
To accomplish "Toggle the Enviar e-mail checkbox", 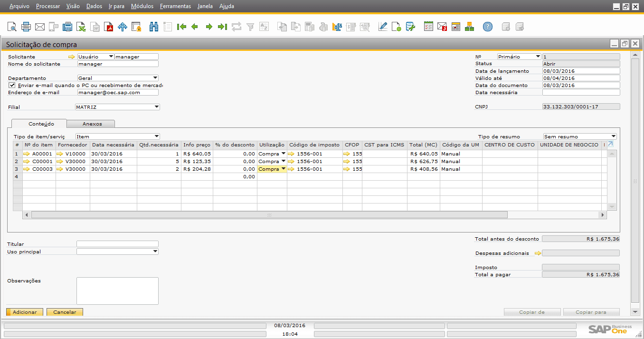I will coord(12,85).
